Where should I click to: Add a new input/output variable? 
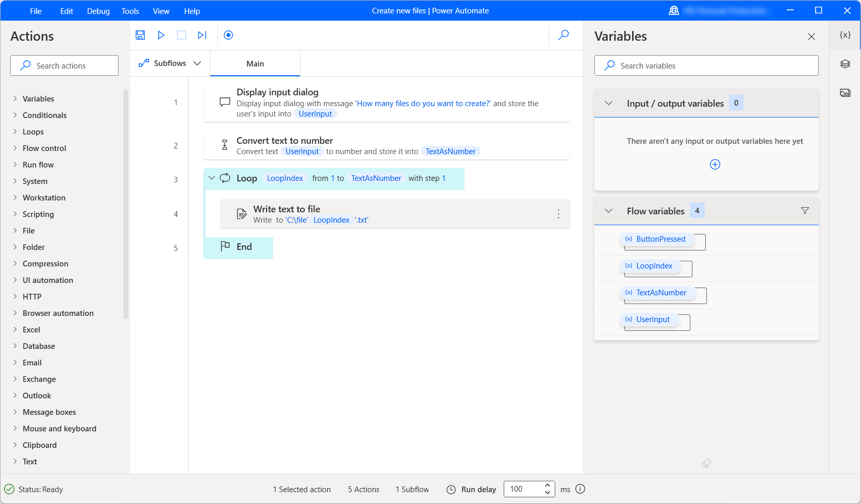715,164
